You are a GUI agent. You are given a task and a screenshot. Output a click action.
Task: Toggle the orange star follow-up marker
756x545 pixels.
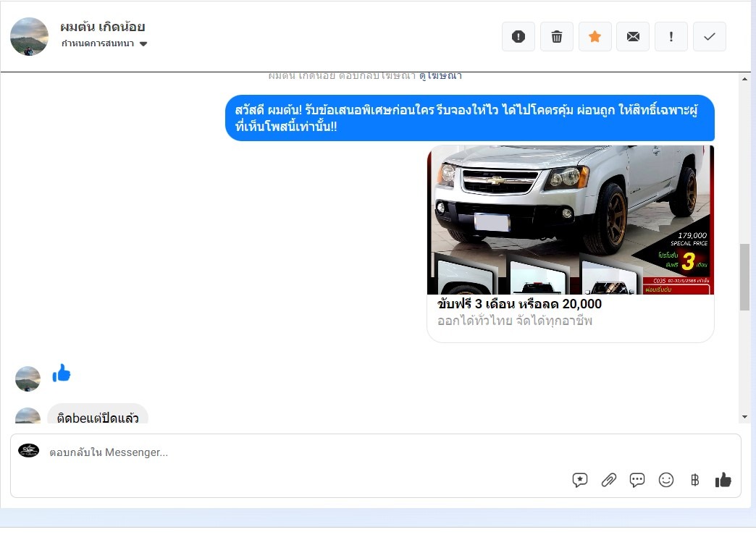pyautogui.click(x=595, y=37)
